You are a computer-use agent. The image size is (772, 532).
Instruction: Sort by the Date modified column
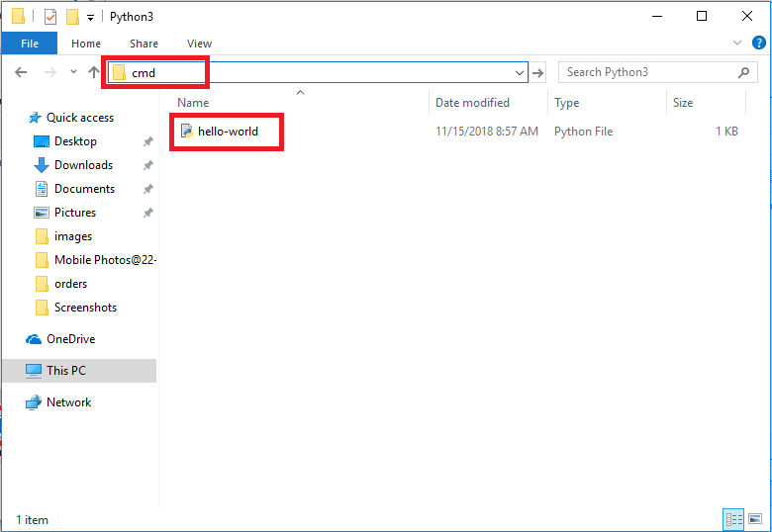[x=472, y=103]
